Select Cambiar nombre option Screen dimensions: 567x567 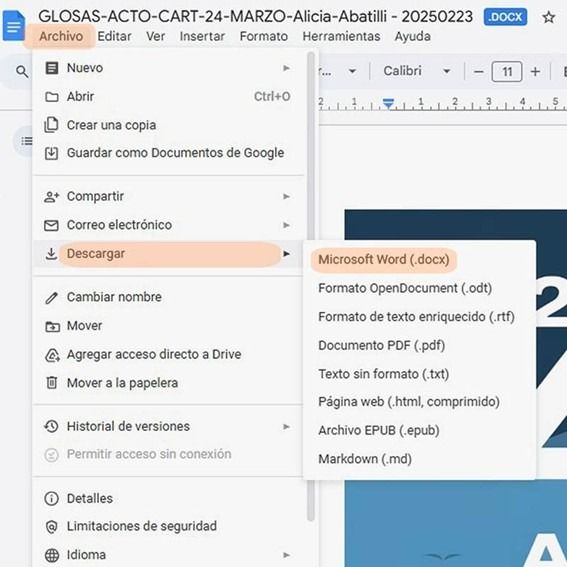click(x=168, y=297)
